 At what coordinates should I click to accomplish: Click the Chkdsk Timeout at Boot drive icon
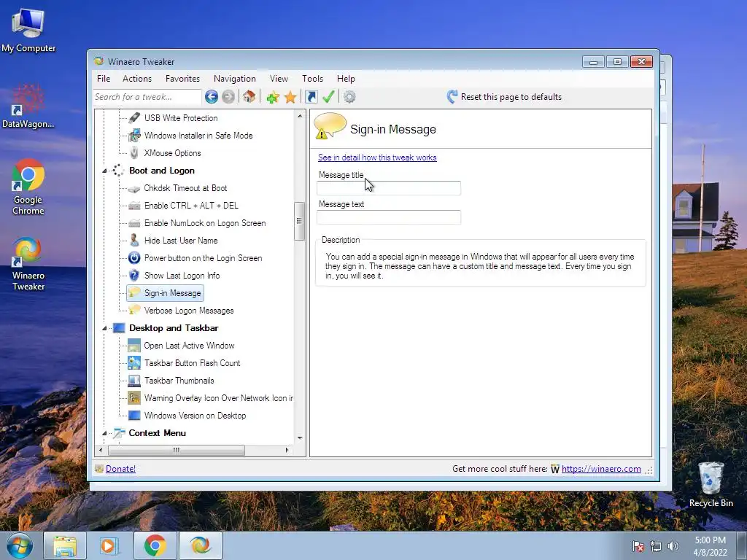pos(134,189)
